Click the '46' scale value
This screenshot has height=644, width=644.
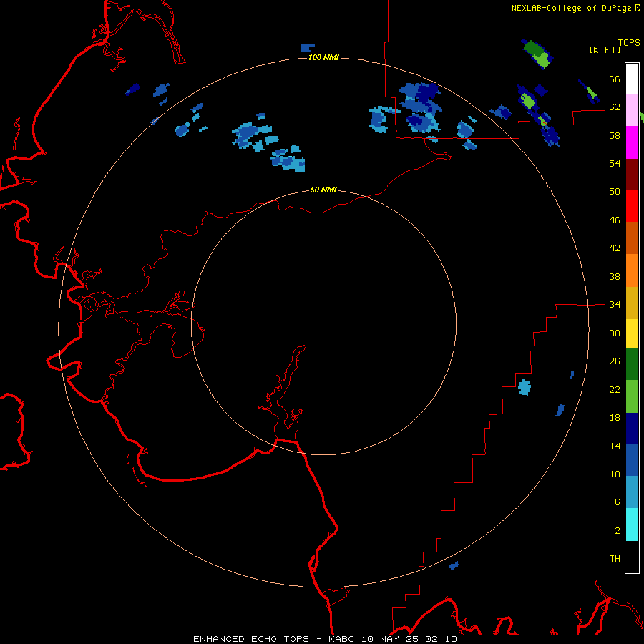point(615,220)
